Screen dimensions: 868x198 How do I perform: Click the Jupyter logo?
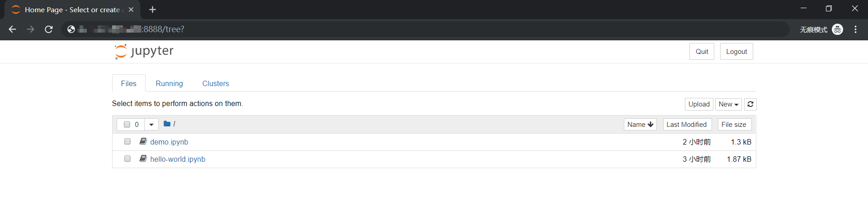click(x=144, y=51)
